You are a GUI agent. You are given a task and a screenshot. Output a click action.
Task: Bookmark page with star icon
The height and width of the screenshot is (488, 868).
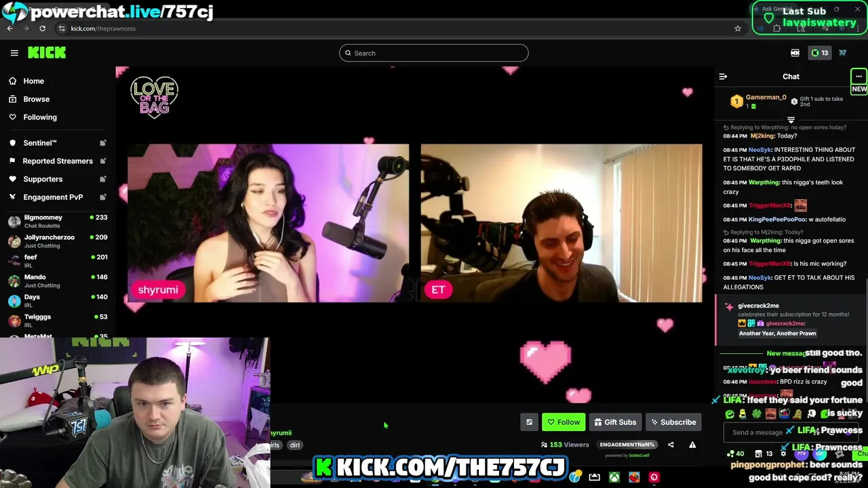coord(738,28)
